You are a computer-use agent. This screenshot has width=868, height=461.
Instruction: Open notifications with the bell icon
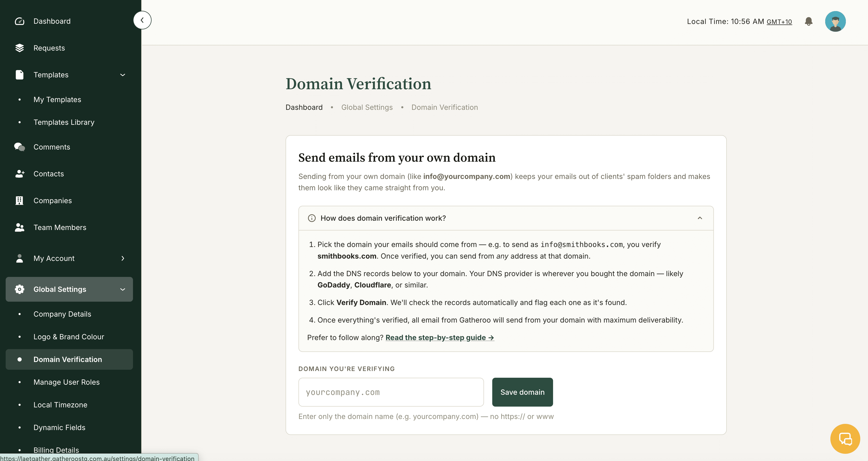[x=809, y=22]
